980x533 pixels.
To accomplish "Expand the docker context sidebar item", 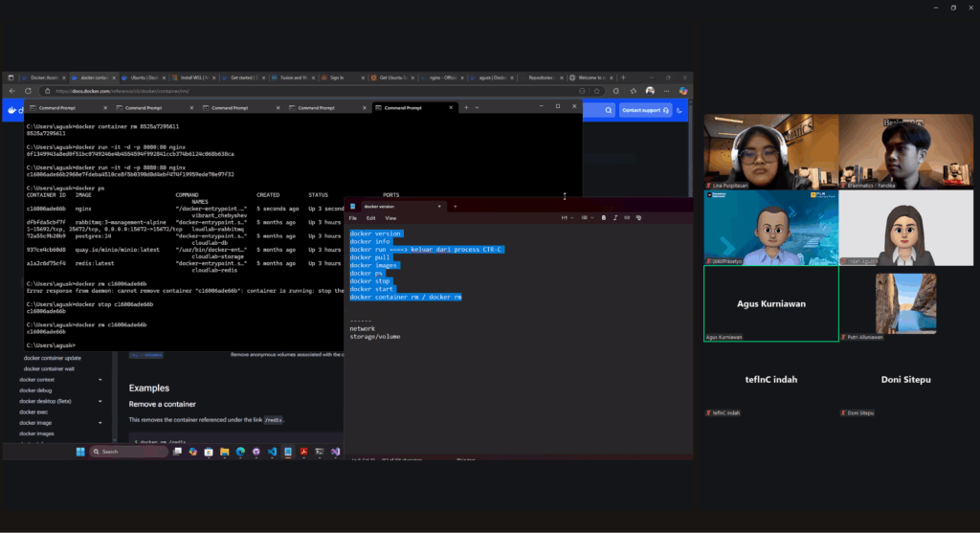I will (100, 380).
